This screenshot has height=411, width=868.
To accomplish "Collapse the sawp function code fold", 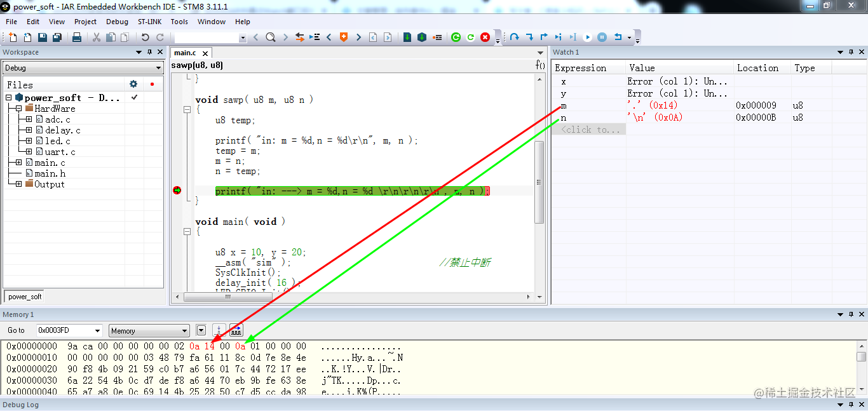I will [187, 110].
